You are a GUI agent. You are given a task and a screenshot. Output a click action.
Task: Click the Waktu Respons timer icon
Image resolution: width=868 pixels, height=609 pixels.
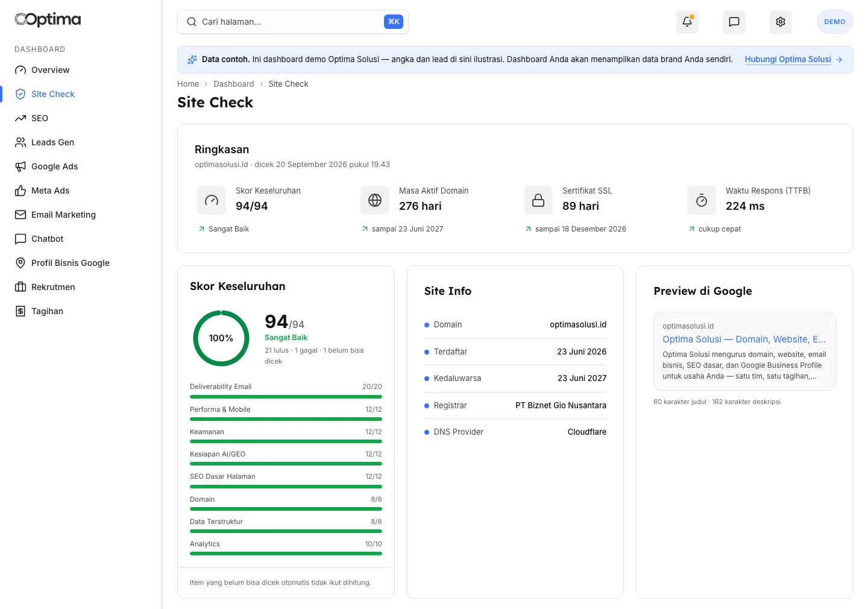tap(702, 200)
